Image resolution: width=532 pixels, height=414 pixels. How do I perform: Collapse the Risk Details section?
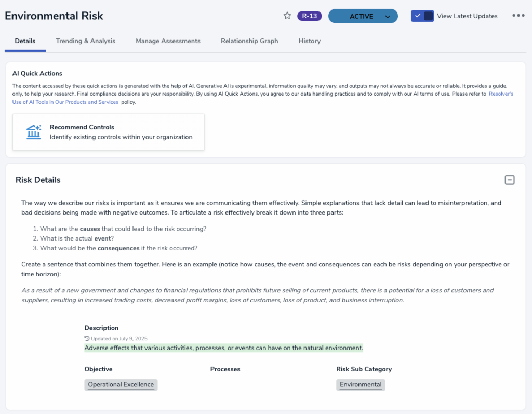(x=509, y=180)
